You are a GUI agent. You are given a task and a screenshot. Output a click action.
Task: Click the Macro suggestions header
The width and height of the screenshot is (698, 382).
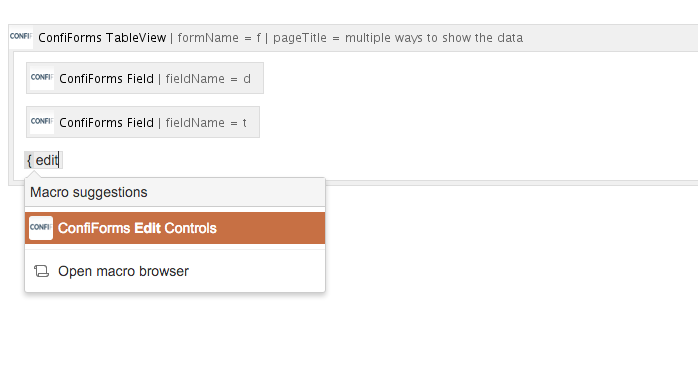pyautogui.click(x=175, y=192)
